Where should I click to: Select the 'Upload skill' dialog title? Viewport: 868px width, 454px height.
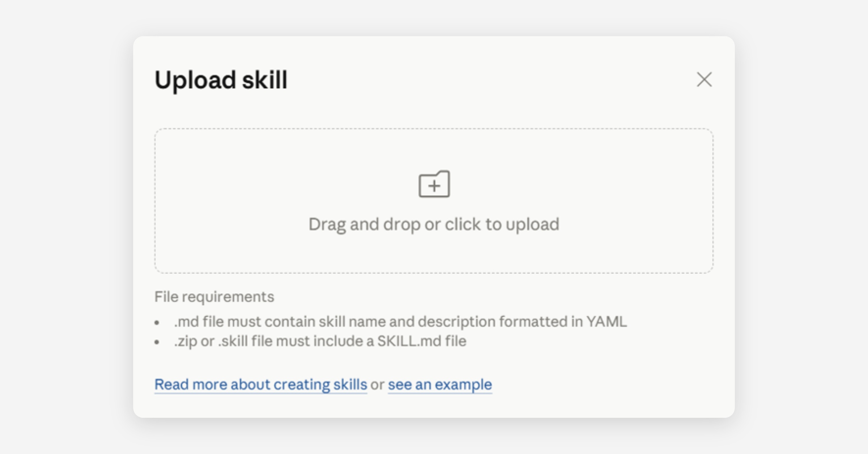coord(221,80)
